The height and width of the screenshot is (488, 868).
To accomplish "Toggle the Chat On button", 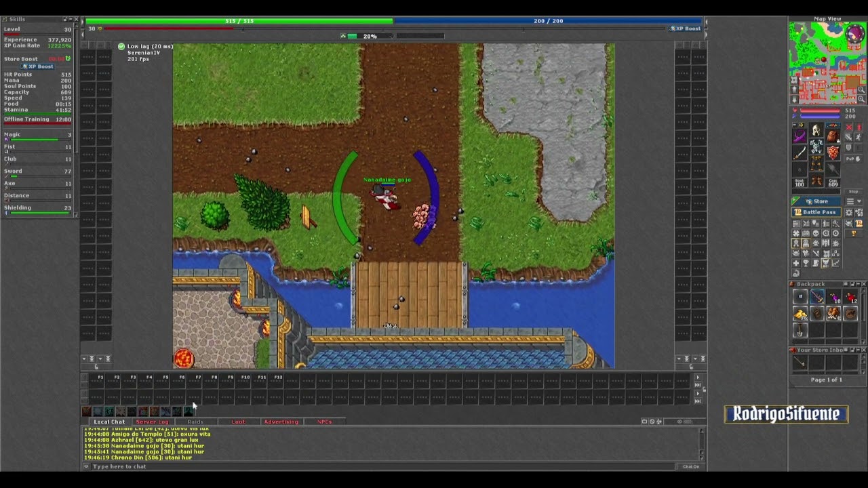I will coord(691,466).
